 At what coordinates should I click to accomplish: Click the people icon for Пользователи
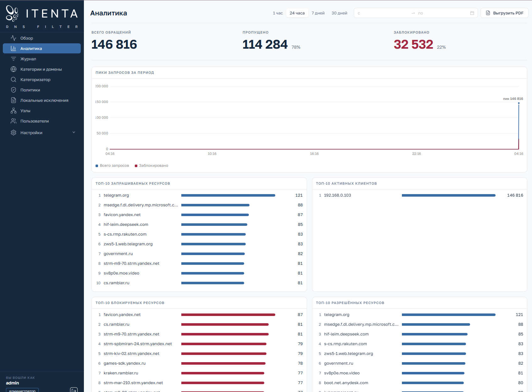tap(14, 121)
